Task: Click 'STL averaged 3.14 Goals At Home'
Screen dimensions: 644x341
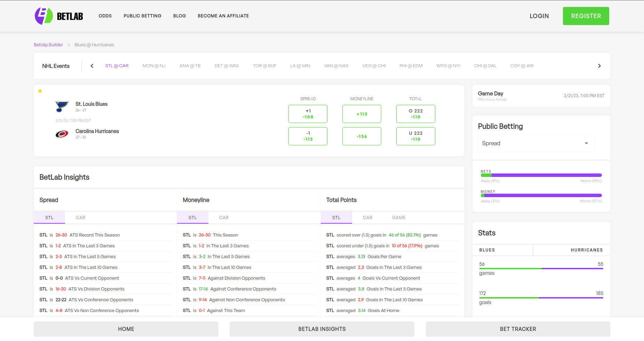Action: (x=392, y=311)
